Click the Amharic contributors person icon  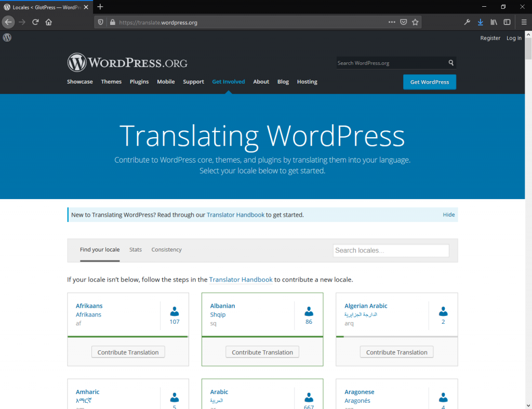(175, 397)
